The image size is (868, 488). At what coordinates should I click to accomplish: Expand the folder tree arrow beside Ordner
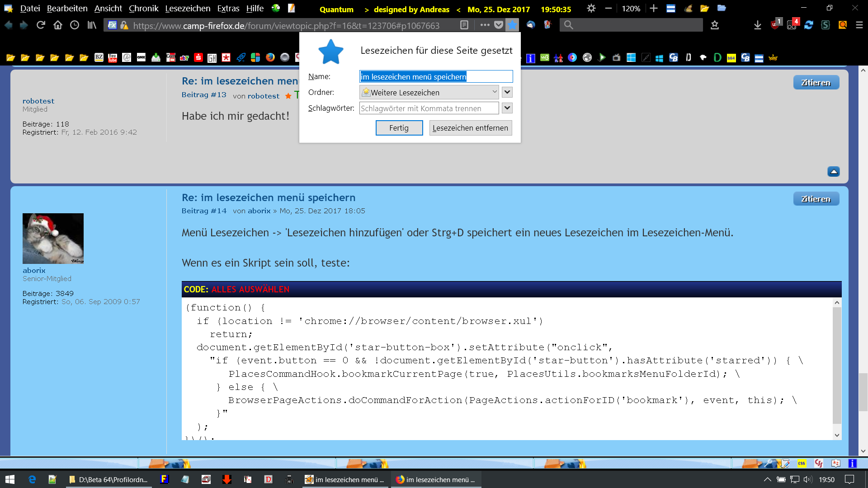point(507,92)
